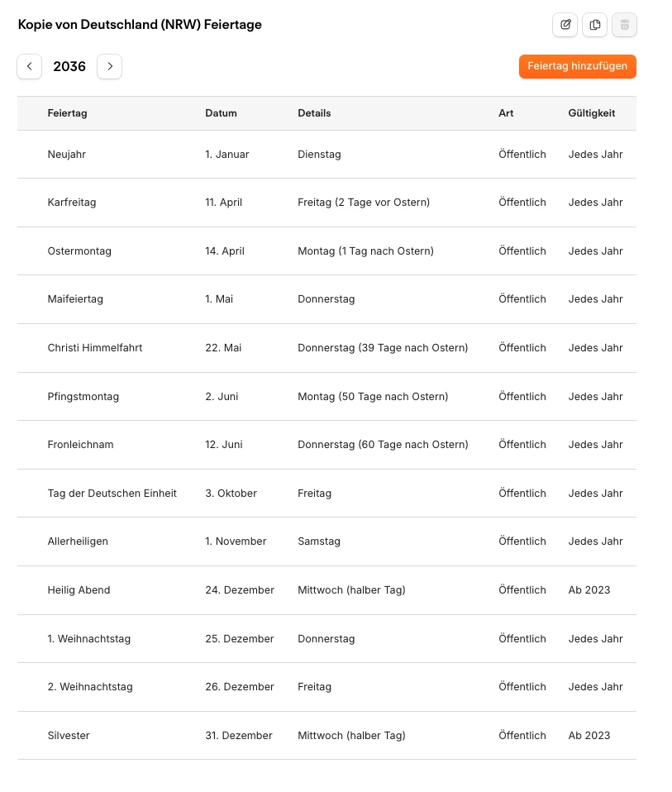Click the Silvester holiday row
The width and height of the screenshot is (672, 792).
pos(69,736)
